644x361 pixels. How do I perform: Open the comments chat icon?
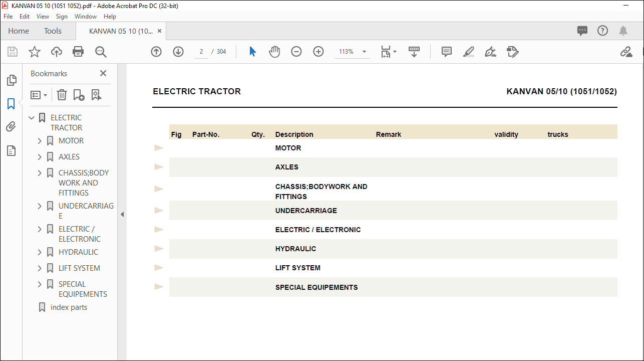coord(582,31)
